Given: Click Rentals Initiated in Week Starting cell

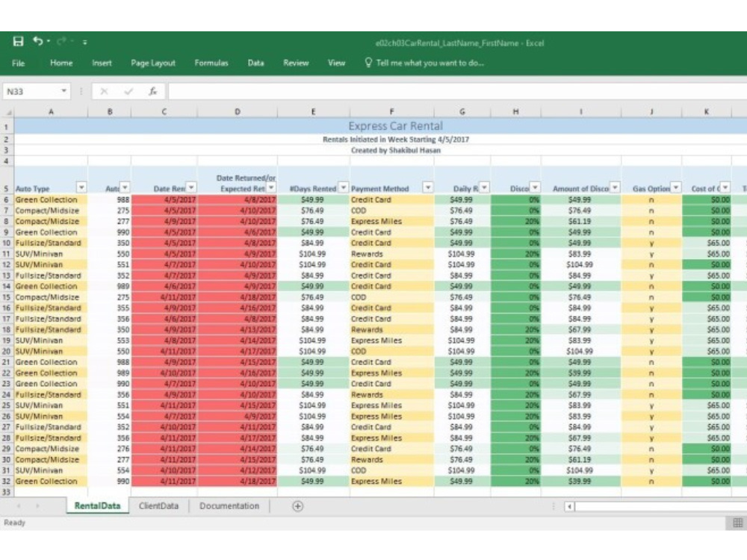Looking at the screenshot, I should (x=395, y=140).
